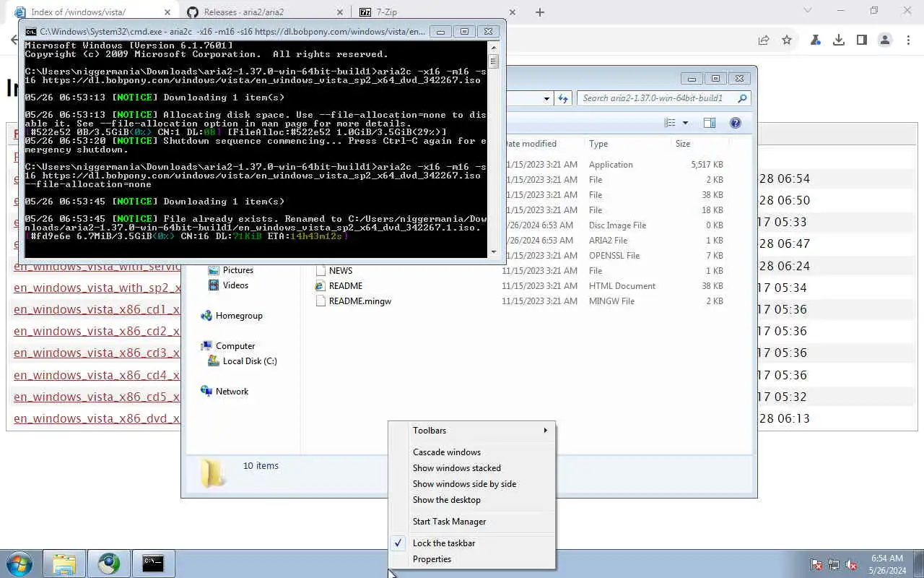Open the en_windows_vista_x86_cd5 link
This screenshot has height=578, width=924.
97,397
